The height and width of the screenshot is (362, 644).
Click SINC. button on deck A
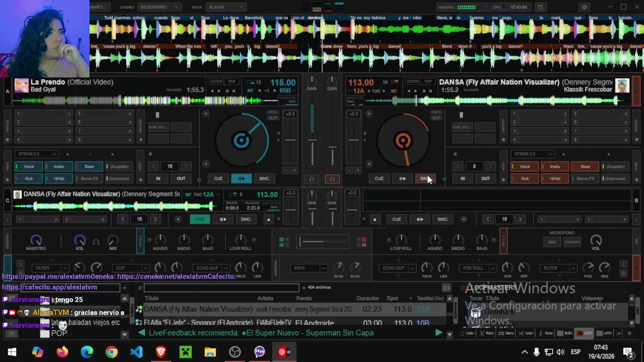point(265,178)
